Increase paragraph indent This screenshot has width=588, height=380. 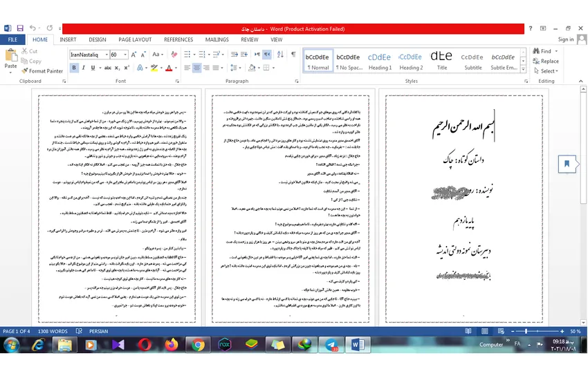click(244, 55)
